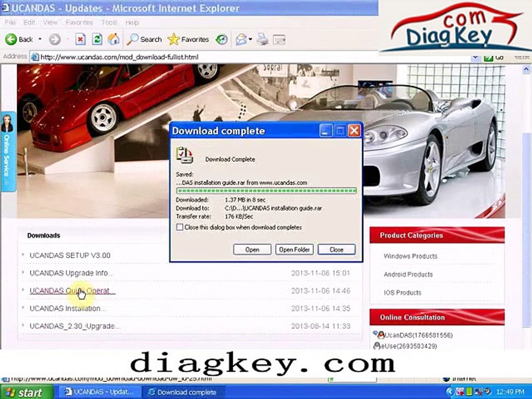Open the Favorites star button
The width and height of the screenshot is (532, 399).
pos(188,39)
